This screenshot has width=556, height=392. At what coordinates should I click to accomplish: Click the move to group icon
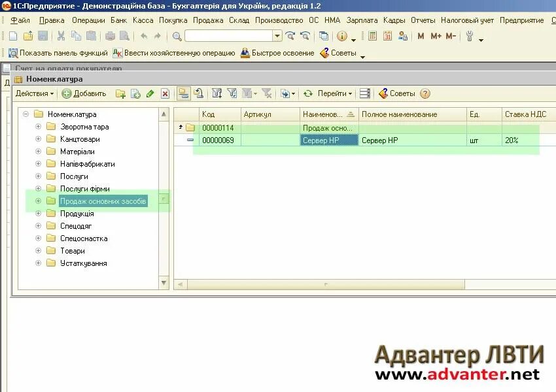pos(199,93)
